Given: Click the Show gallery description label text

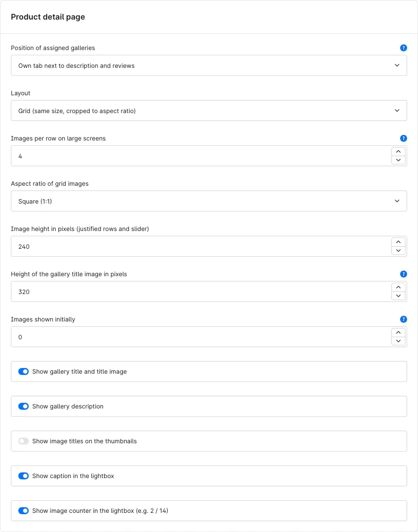Looking at the screenshot, I should (68, 406).
